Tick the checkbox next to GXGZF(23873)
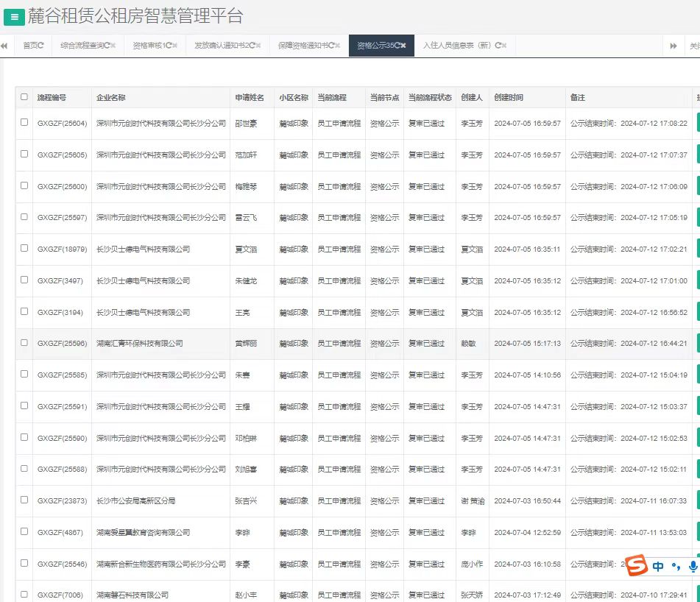700x602 pixels. pyautogui.click(x=24, y=500)
